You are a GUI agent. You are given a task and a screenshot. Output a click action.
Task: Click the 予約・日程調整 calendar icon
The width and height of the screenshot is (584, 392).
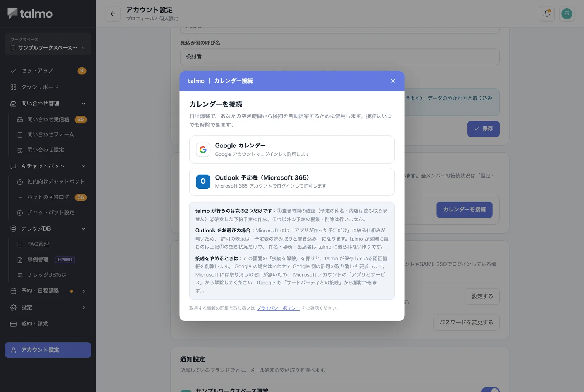[x=14, y=291]
